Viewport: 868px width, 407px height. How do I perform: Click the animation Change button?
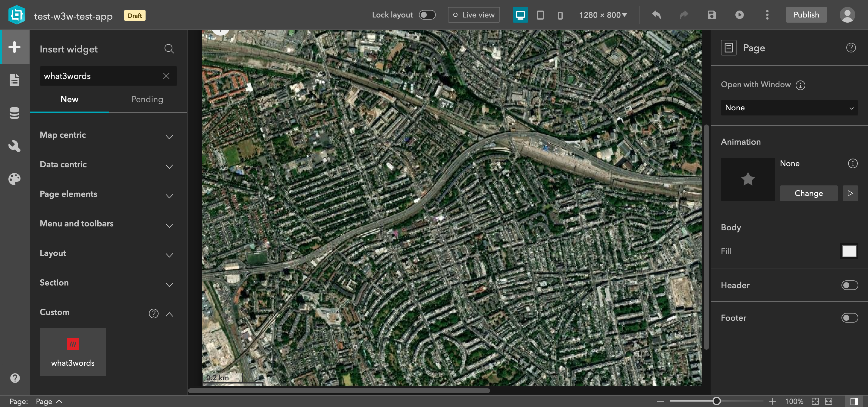click(x=808, y=193)
